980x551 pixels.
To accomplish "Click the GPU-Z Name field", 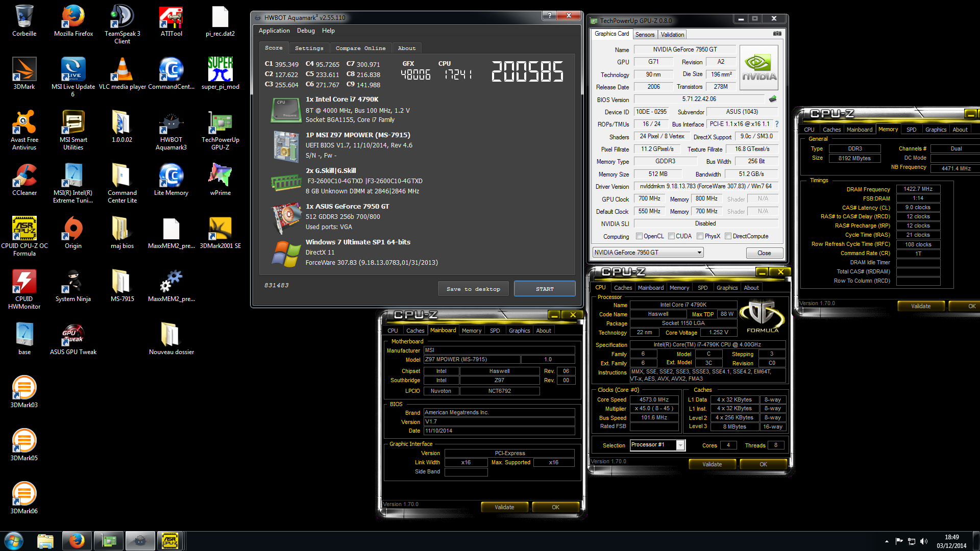I will point(685,49).
